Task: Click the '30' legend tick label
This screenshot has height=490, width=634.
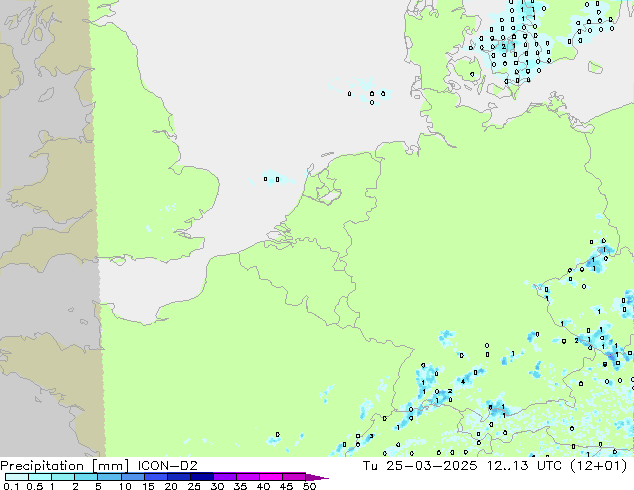Action: 218,486
